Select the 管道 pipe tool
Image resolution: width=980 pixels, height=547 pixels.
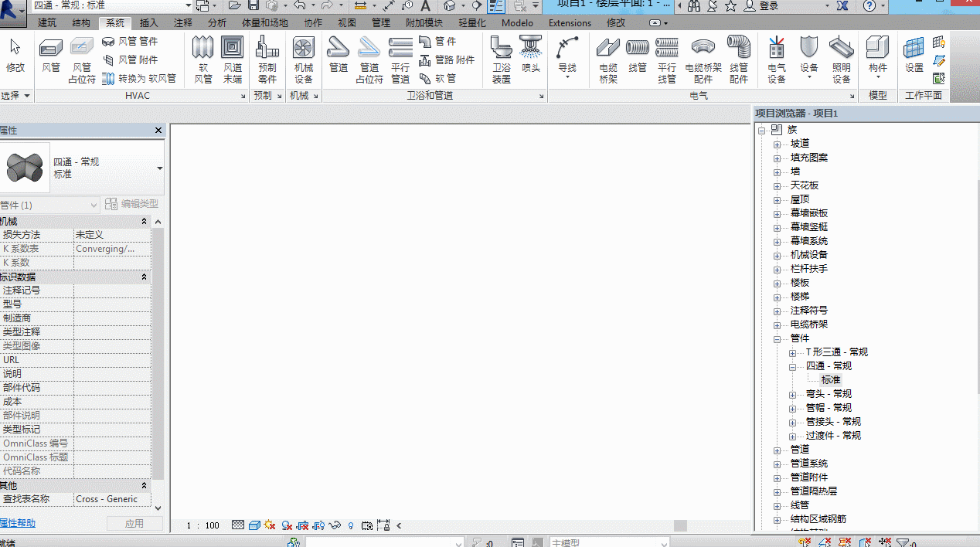[339, 56]
